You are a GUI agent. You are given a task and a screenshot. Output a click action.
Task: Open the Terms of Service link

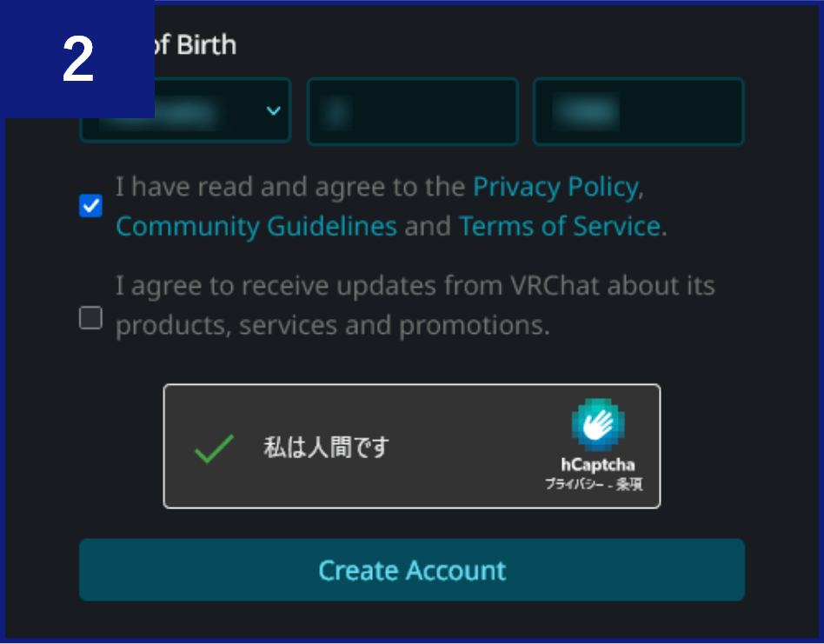[559, 227]
